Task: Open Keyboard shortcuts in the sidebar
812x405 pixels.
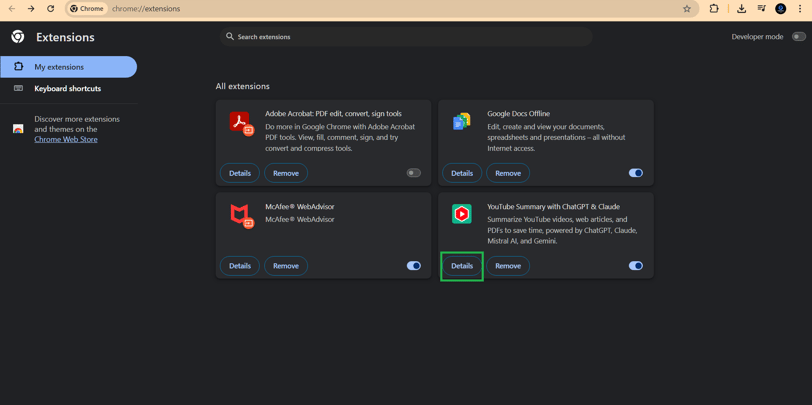Action: coord(68,89)
